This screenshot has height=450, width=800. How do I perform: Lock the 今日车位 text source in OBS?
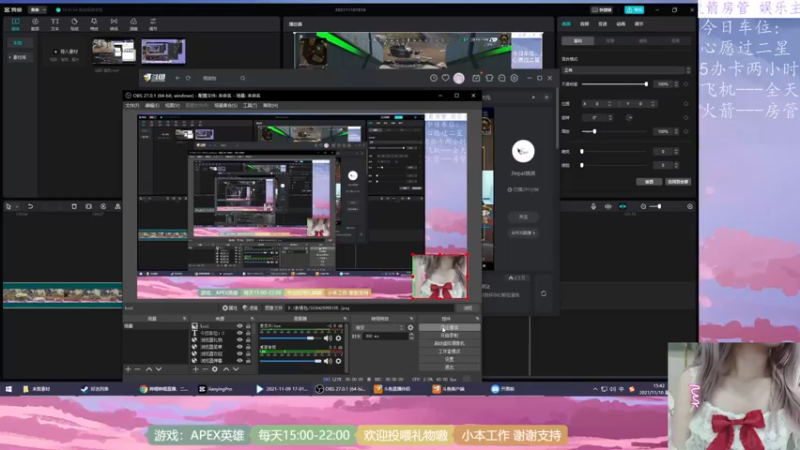coord(248,333)
